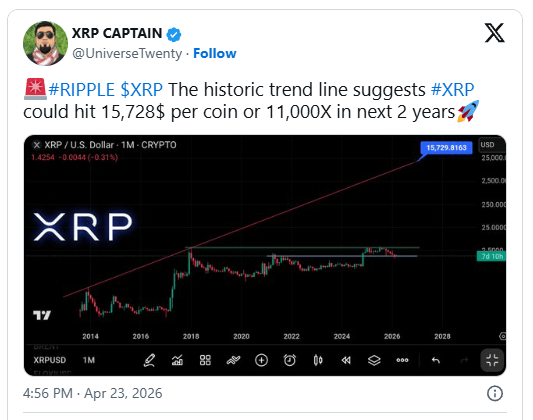533x420 pixels.
Task: Expand the three dots more menu
Action: (x=402, y=360)
